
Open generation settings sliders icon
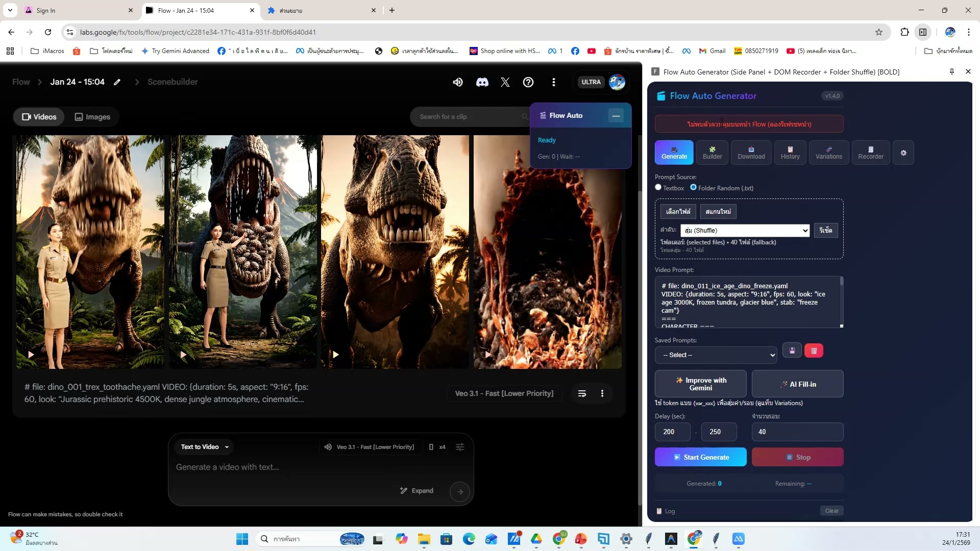point(460,447)
